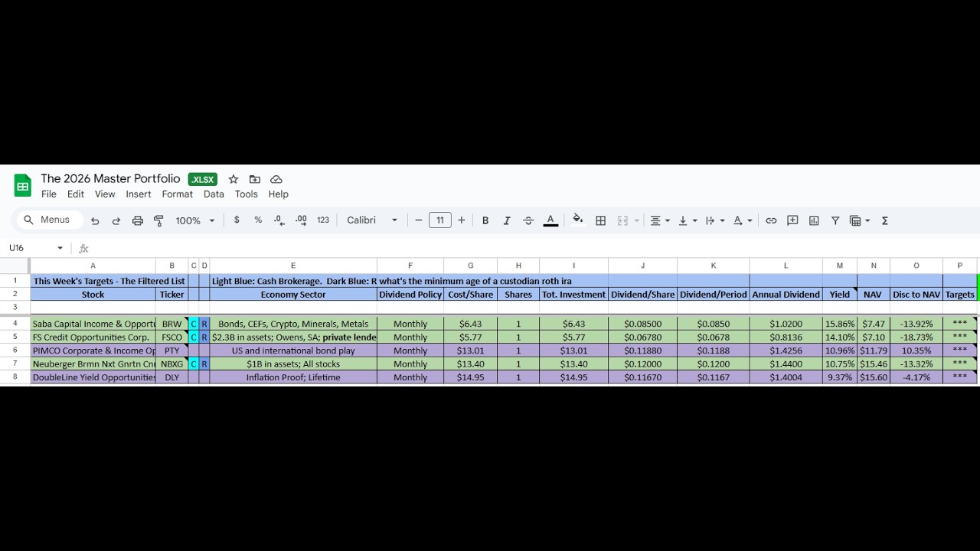980x551 pixels.
Task: Click the merge cells icon
Action: pos(622,220)
